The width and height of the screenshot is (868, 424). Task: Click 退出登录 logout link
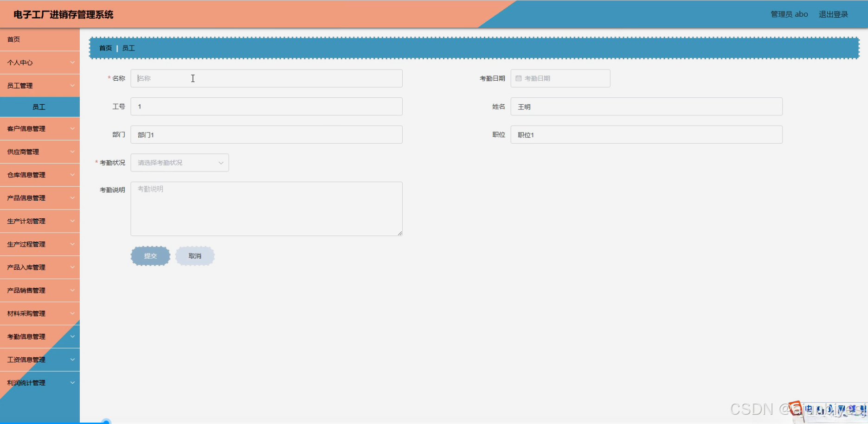[833, 14]
